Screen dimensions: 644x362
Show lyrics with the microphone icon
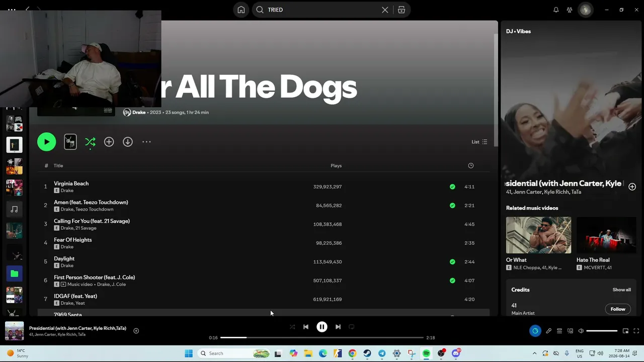[548, 331]
